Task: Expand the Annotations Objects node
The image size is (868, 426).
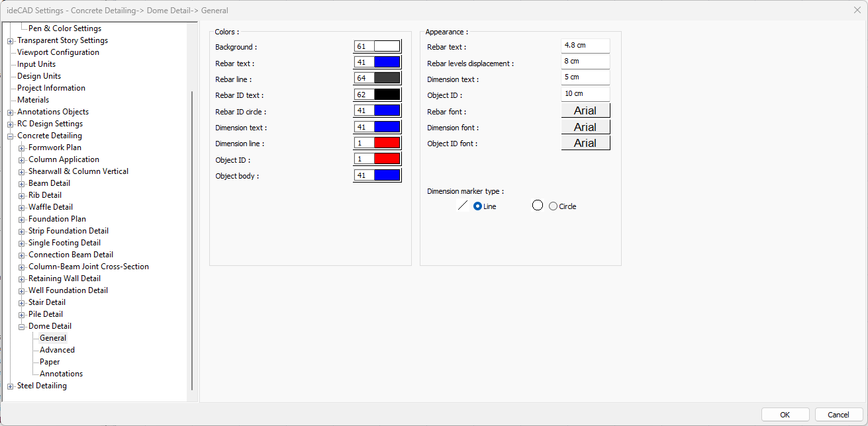Action: (10, 112)
